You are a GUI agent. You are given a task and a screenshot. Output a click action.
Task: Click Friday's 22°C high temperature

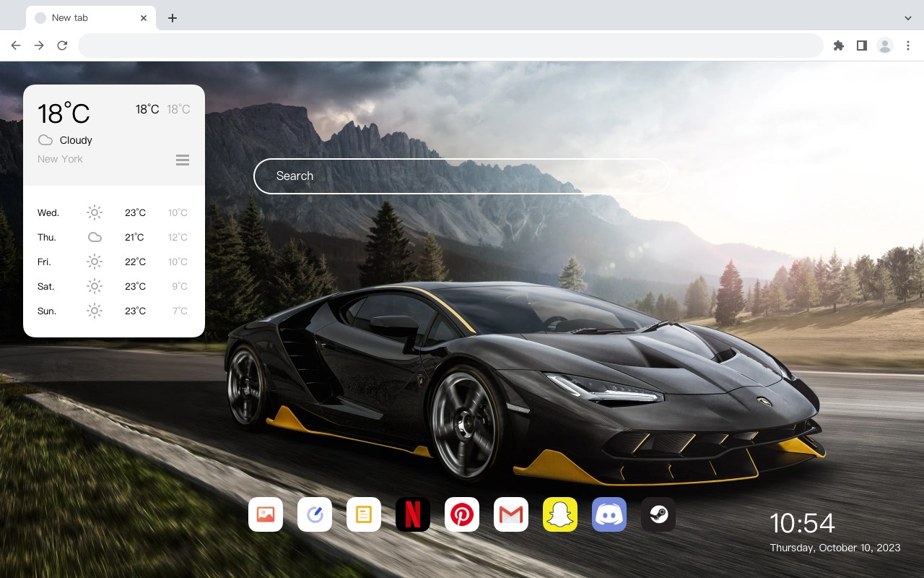[x=135, y=262]
